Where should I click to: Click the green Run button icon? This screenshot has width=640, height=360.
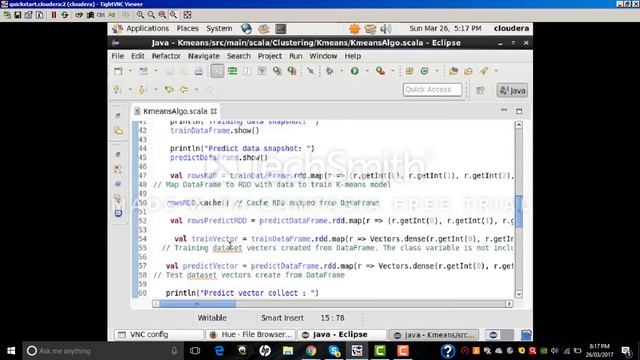[355, 71]
